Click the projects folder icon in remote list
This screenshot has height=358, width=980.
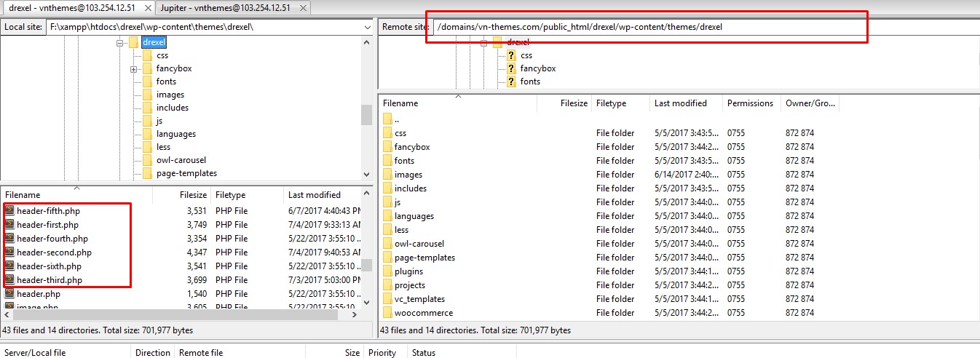pyautogui.click(x=387, y=285)
